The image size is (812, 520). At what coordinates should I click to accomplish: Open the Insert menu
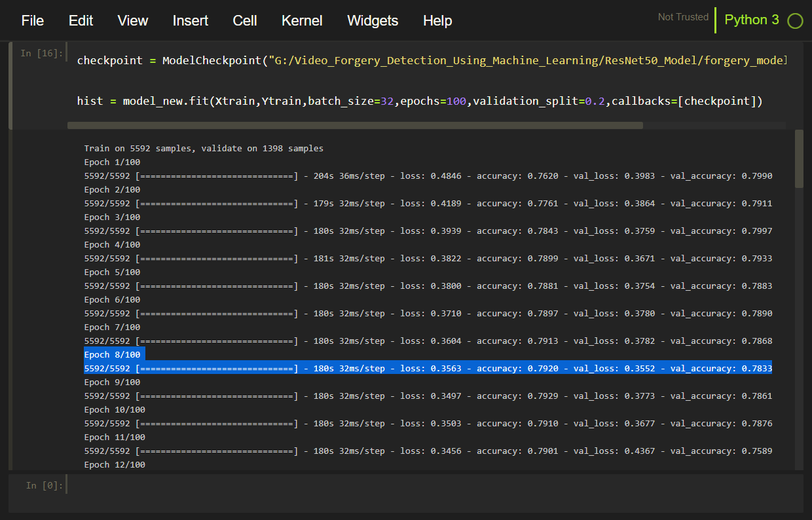191,21
